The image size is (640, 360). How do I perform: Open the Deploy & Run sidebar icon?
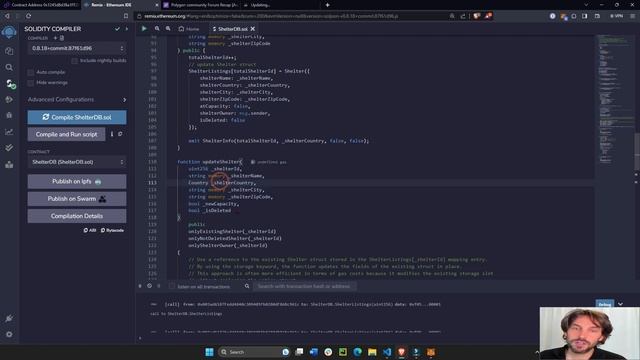tap(9, 100)
